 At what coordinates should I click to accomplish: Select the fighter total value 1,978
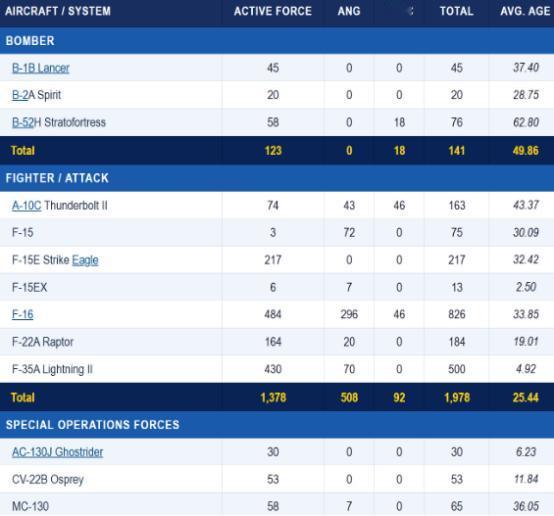pos(457,398)
